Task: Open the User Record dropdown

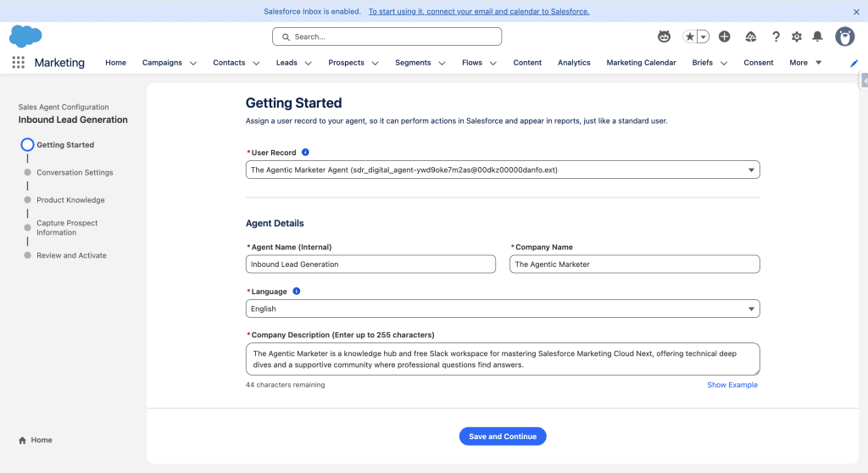Action: (503, 170)
